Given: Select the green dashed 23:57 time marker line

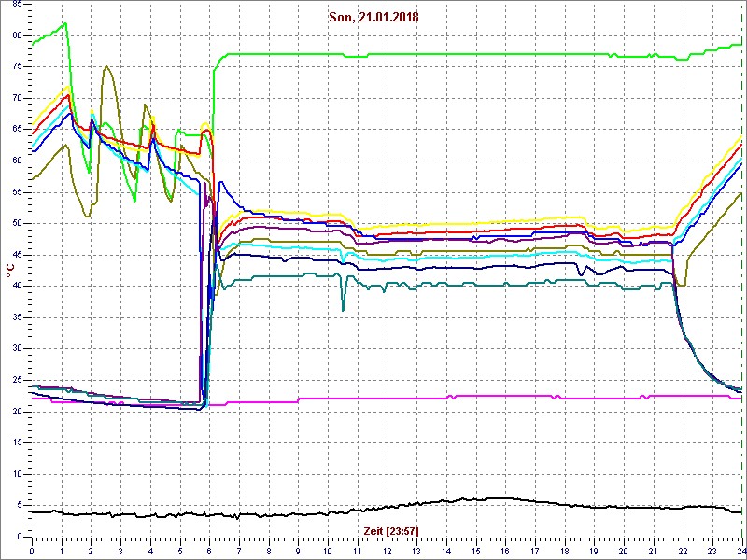Looking at the screenshot, I should tap(742, 271).
